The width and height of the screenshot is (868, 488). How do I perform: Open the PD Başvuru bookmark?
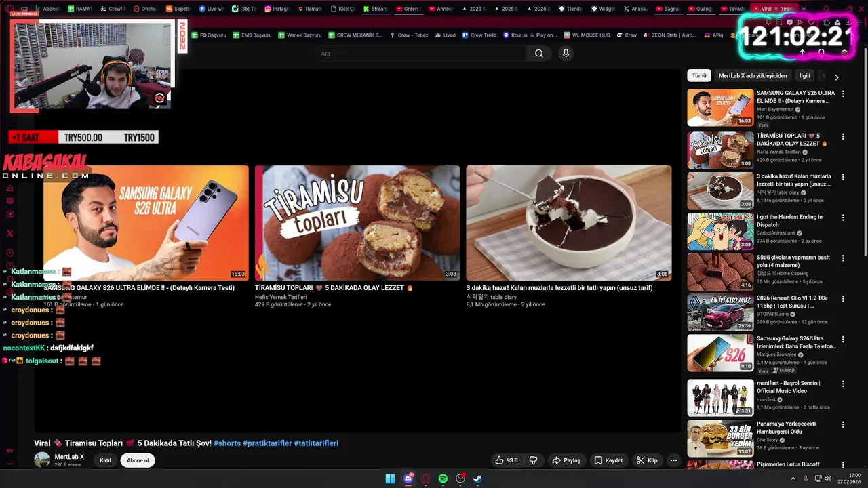209,35
